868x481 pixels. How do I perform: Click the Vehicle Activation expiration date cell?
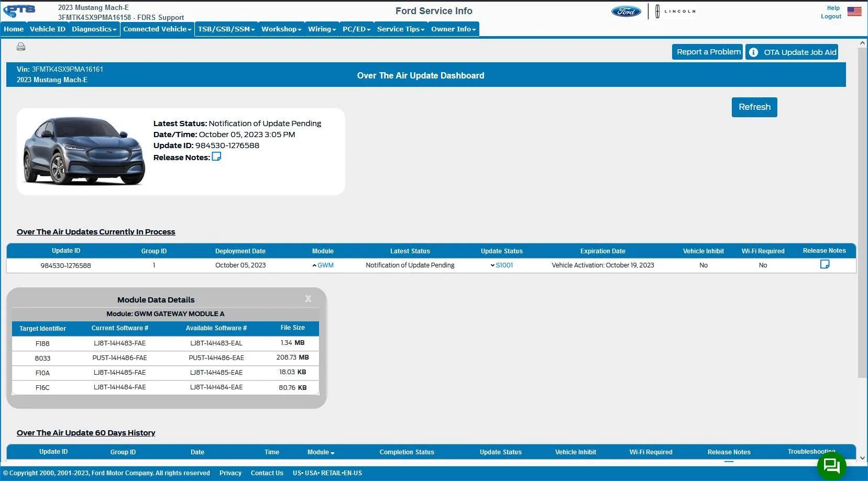click(603, 265)
